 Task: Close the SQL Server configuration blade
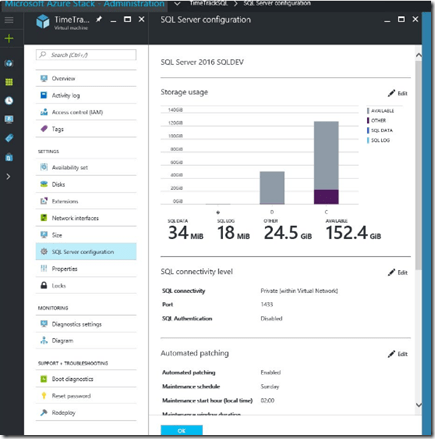click(415, 19)
